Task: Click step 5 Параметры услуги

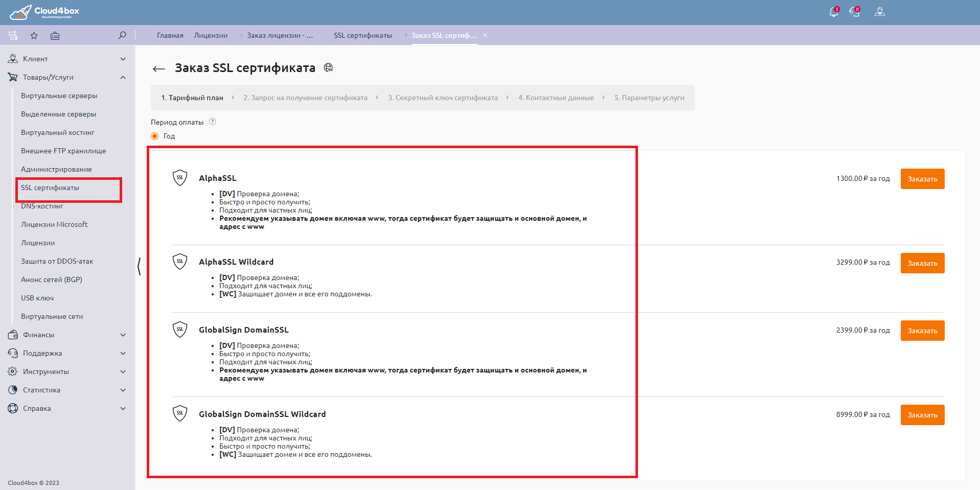Action: [649, 98]
